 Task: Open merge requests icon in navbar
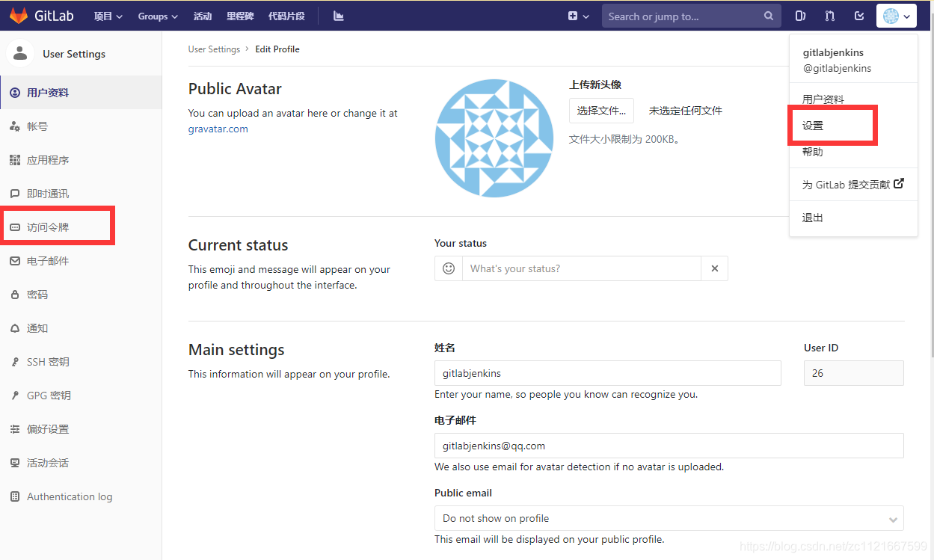pyautogui.click(x=830, y=16)
